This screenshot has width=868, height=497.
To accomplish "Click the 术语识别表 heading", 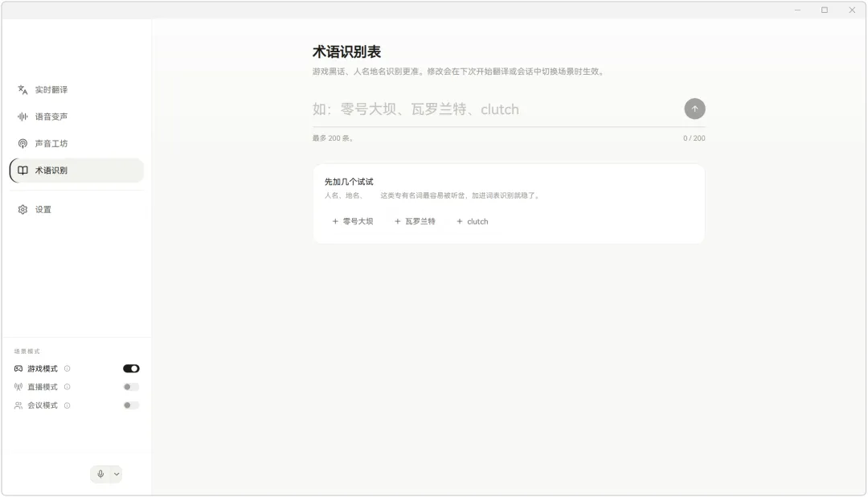I will [x=346, y=52].
